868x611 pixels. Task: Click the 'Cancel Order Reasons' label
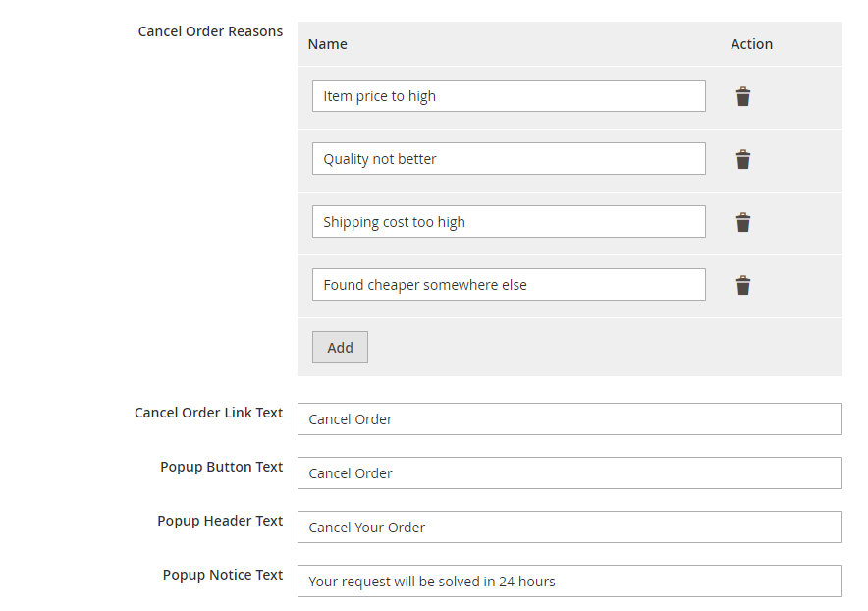pyautogui.click(x=210, y=31)
